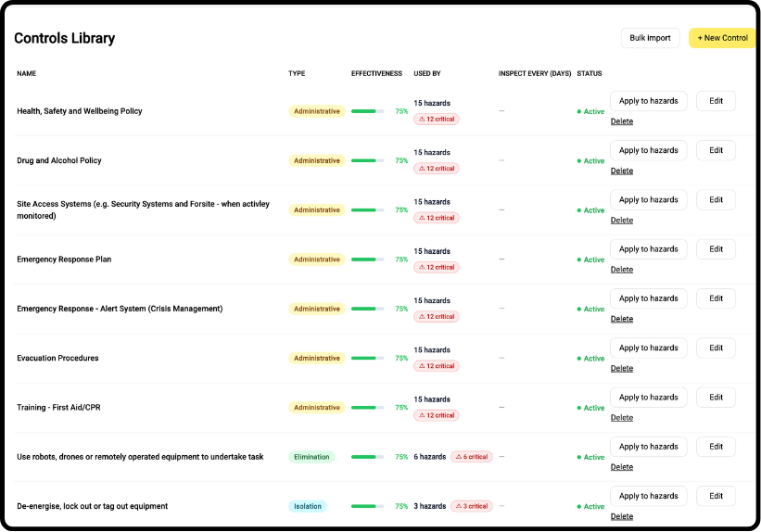Apply Health, Safety and Wellbeing Policy to hazards
The height and width of the screenshot is (532, 761).
pyautogui.click(x=649, y=101)
